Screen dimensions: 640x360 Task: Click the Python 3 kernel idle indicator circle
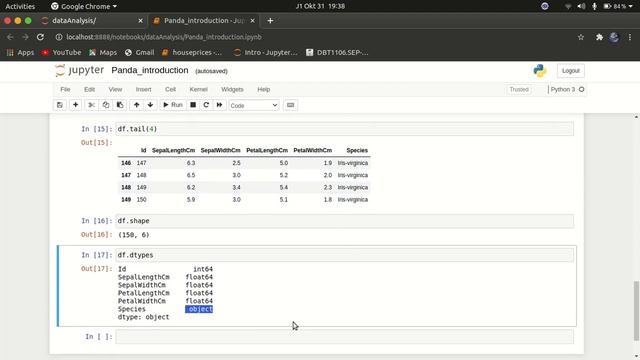pos(581,89)
